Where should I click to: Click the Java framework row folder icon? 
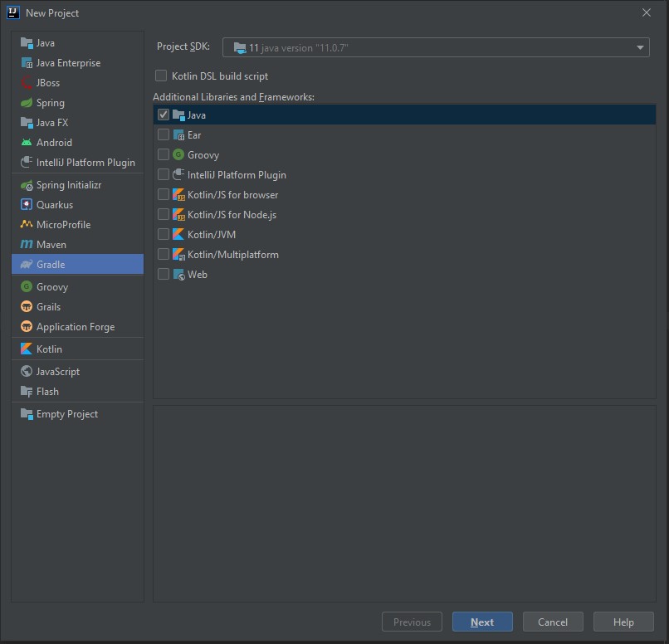[x=178, y=115]
